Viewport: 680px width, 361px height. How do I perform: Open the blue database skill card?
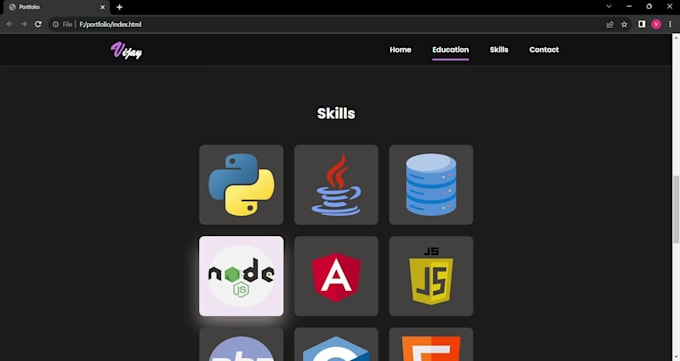[x=431, y=185]
